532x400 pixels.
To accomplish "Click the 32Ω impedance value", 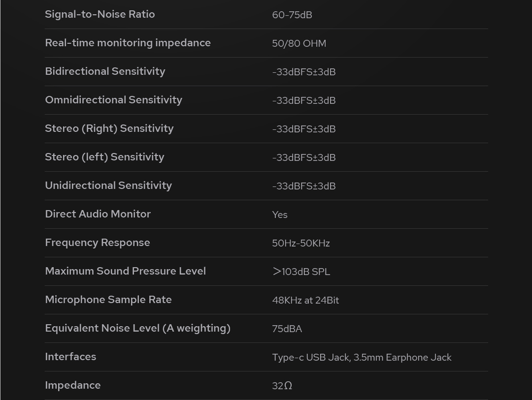I will click(x=282, y=386).
